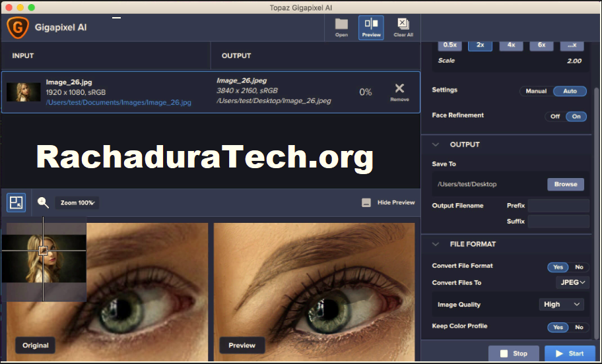This screenshot has height=364, width=602.
Task: Turn Face Refinement Off
Action: (x=555, y=117)
